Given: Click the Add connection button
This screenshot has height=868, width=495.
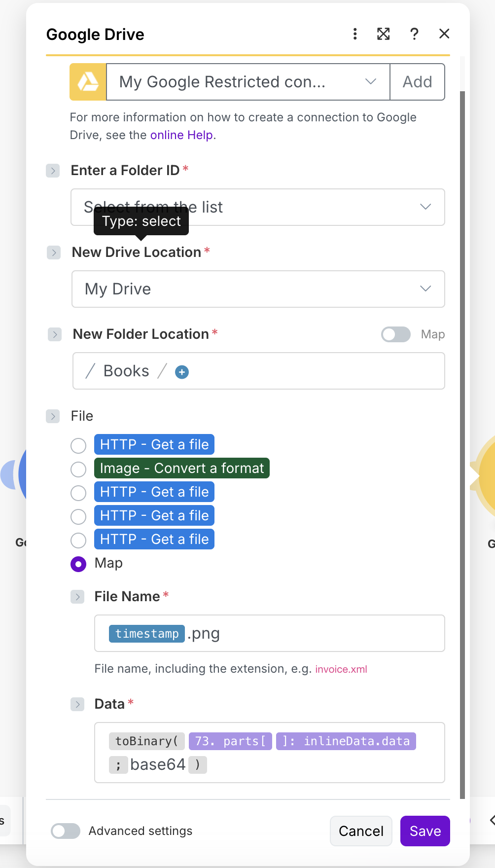Looking at the screenshot, I should 417,82.
